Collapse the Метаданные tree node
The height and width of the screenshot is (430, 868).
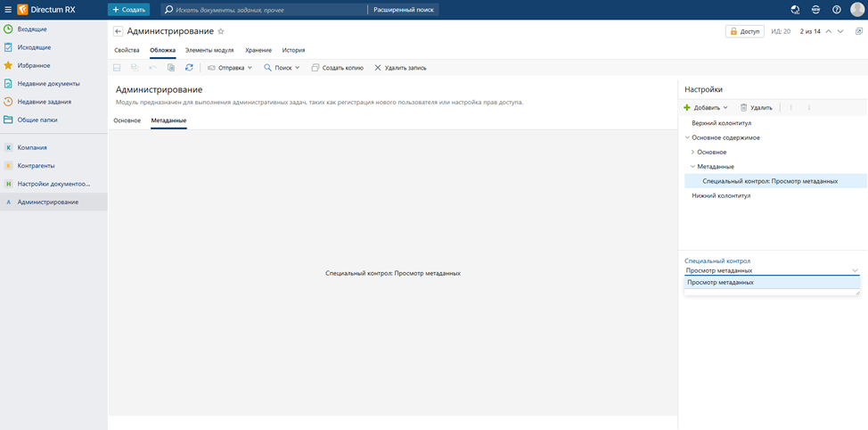[x=693, y=167]
